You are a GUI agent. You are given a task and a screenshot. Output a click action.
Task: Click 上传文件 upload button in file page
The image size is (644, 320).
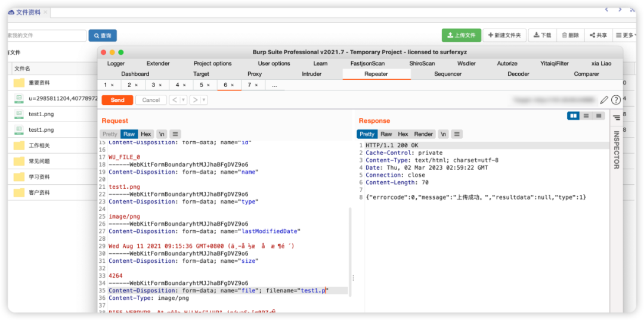[x=462, y=35]
